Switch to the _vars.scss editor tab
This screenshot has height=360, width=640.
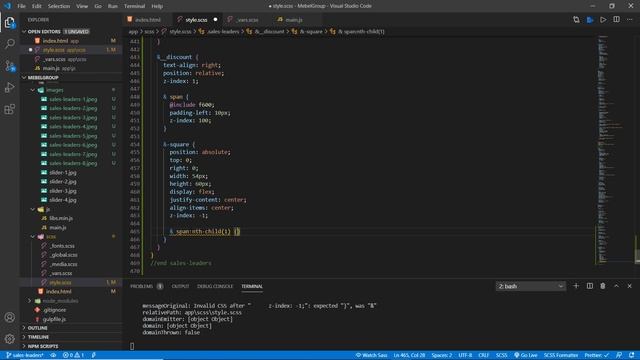(x=247, y=20)
